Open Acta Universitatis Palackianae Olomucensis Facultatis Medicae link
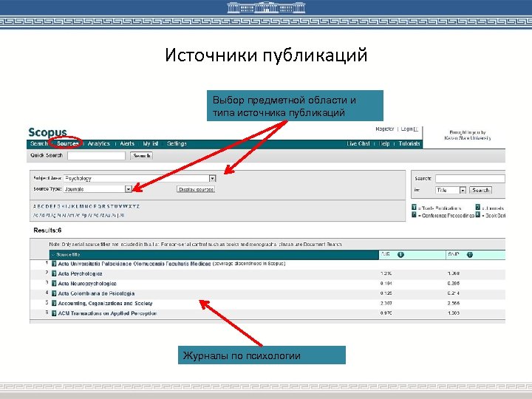This screenshot has width=532, height=399. [134, 264]
